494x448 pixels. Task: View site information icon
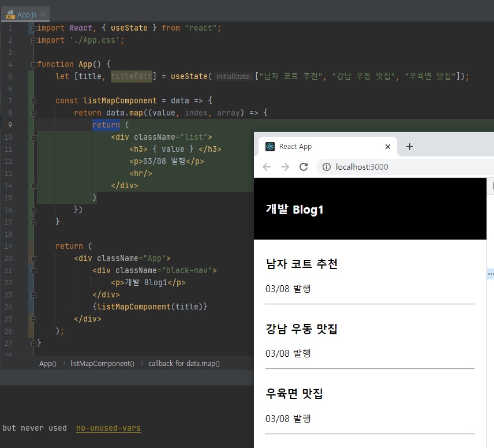327,167
